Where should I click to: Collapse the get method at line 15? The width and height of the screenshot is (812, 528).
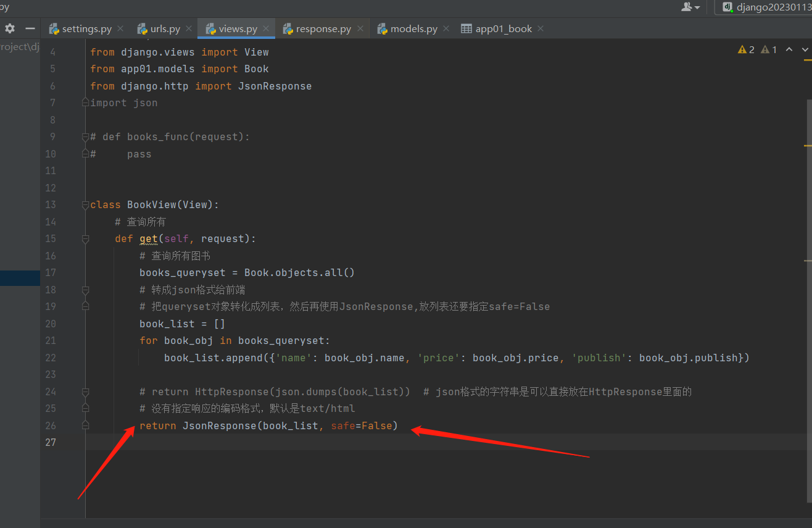pyautogui.click(x=86, y=238)
